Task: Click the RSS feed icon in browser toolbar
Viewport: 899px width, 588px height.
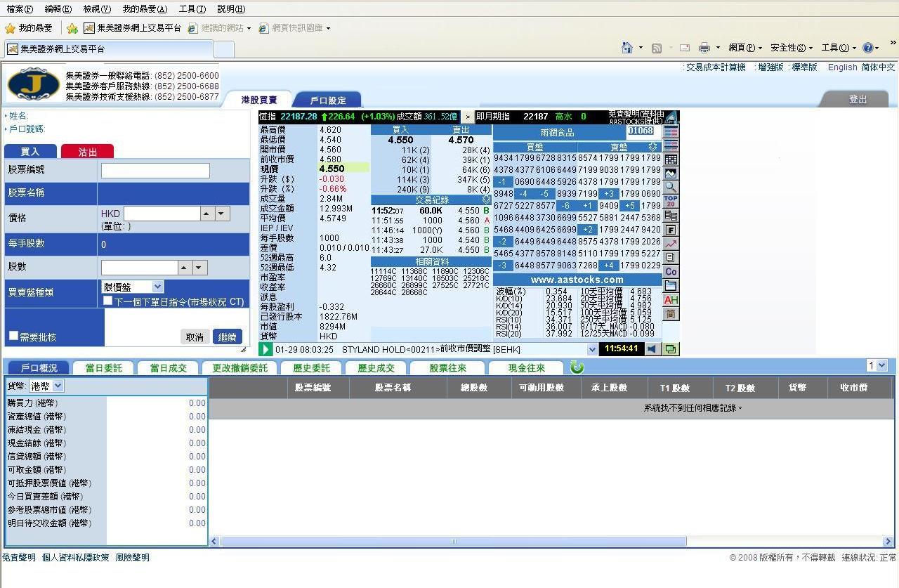Action: 657,48
